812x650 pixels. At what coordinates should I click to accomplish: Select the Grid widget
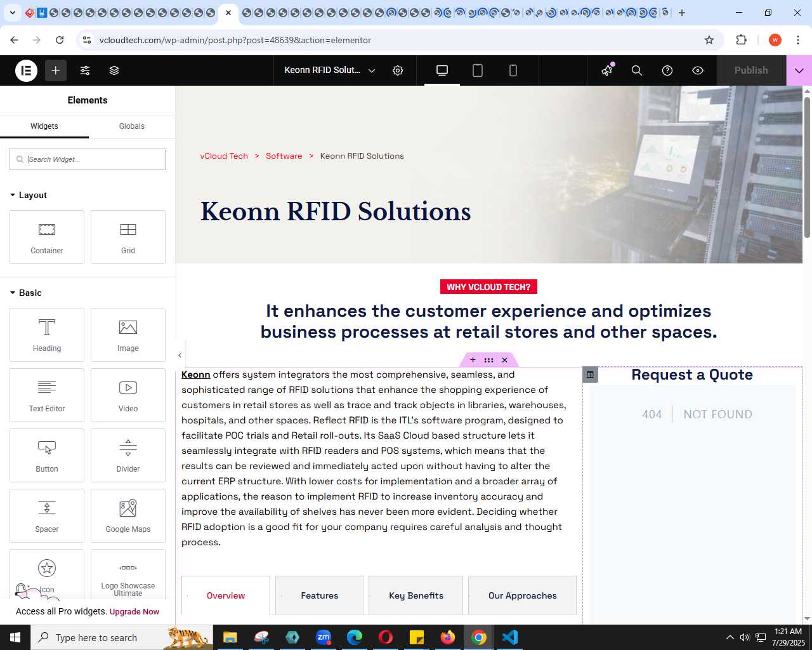[128, 237]
